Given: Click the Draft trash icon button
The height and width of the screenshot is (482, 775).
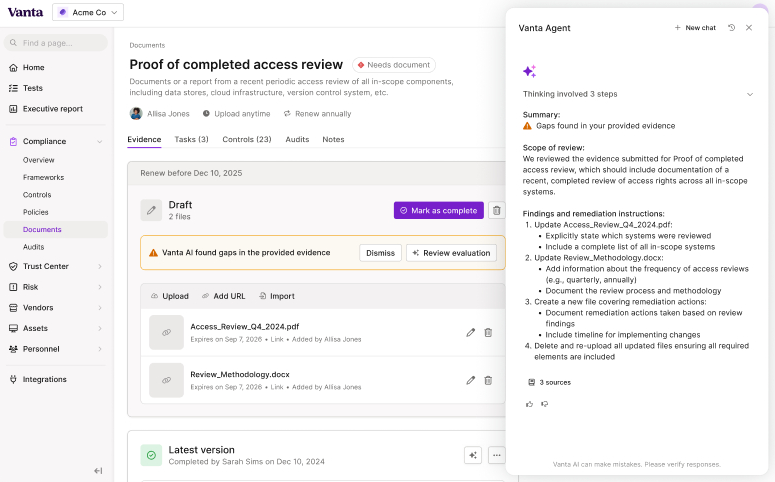Looking at the screenshot, I should pyautogui.click(x=497, y=211).
